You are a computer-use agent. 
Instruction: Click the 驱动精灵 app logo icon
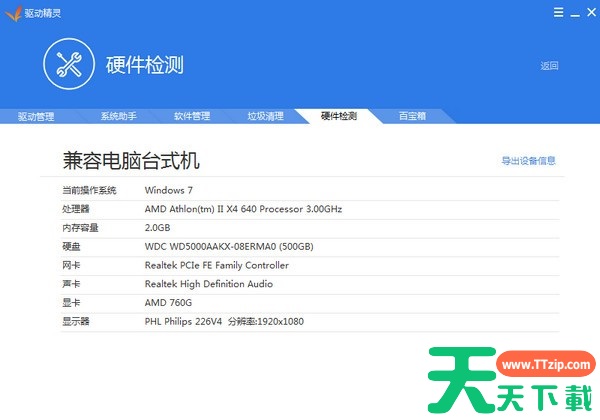tap(13, 13)
